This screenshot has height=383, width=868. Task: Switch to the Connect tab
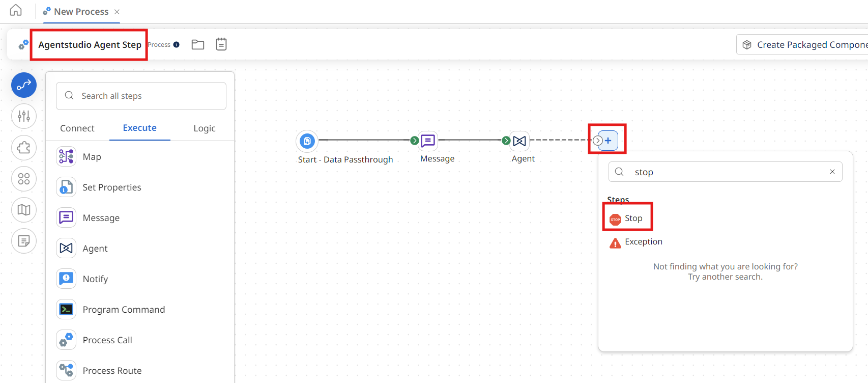point(77,128)
